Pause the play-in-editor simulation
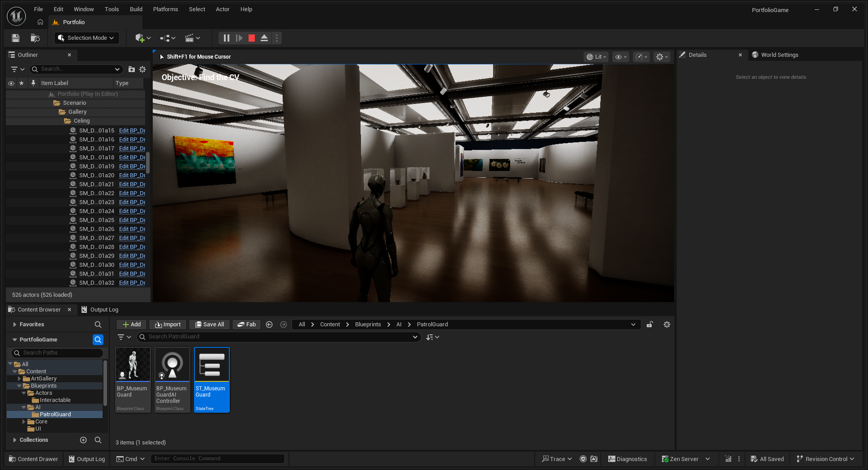The image size is (868, 470). tap(227, 38)
